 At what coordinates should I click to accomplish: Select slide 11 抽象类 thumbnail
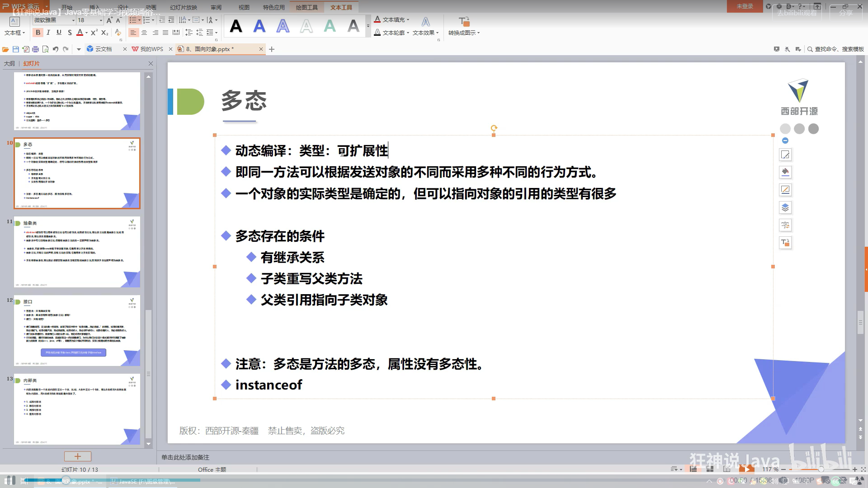[x=77, y=252]
